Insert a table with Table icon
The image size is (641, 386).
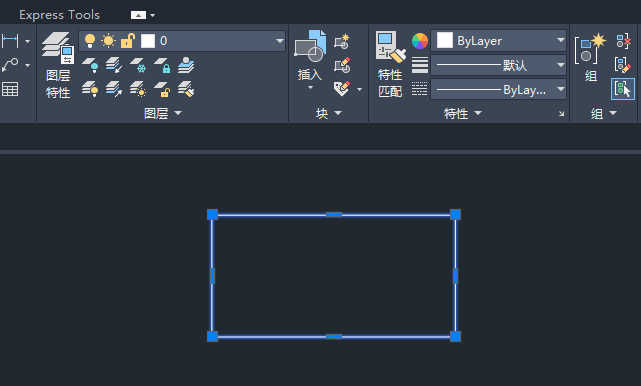pos(10,89)
